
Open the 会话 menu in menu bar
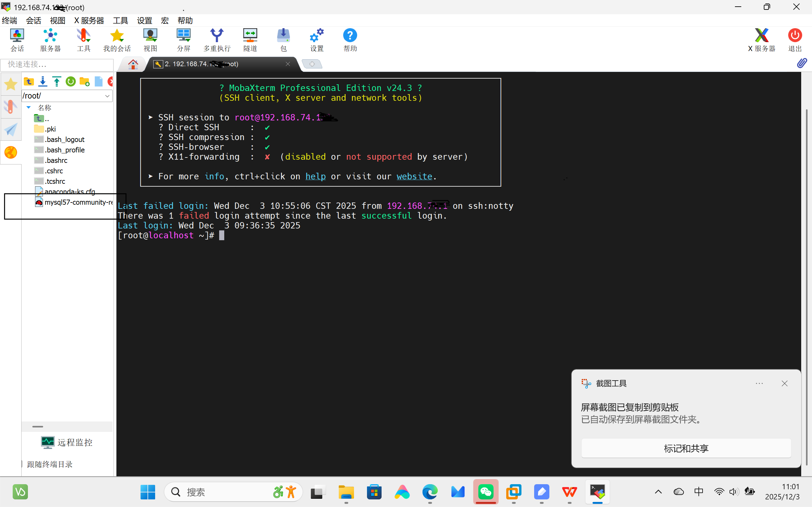tap(33, 21)
